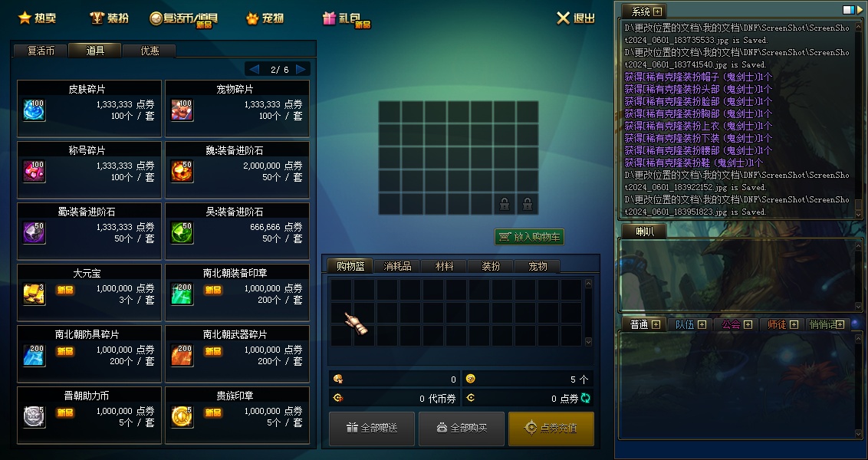Toggle the plus box beside 普通 channel

coord(656,324)
